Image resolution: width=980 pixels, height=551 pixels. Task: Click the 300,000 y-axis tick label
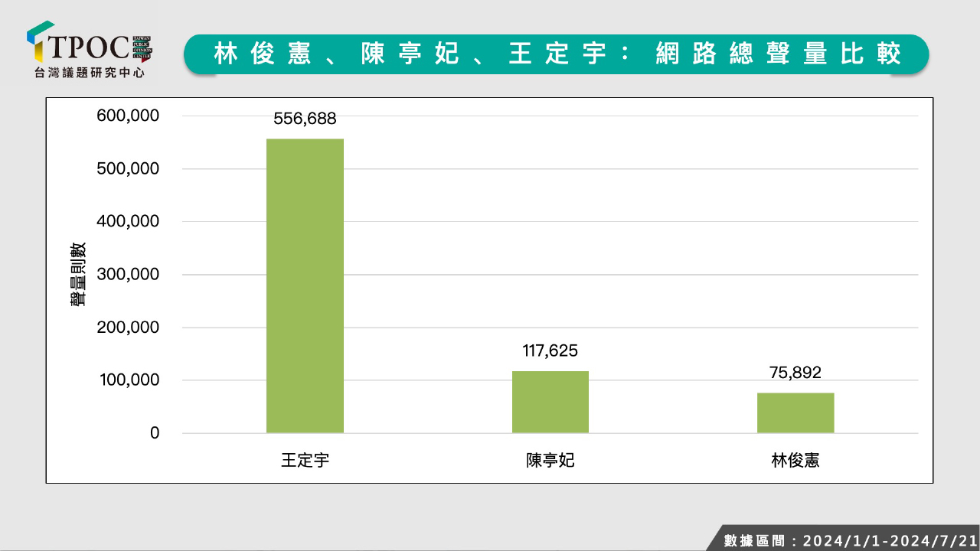point(128,275)
